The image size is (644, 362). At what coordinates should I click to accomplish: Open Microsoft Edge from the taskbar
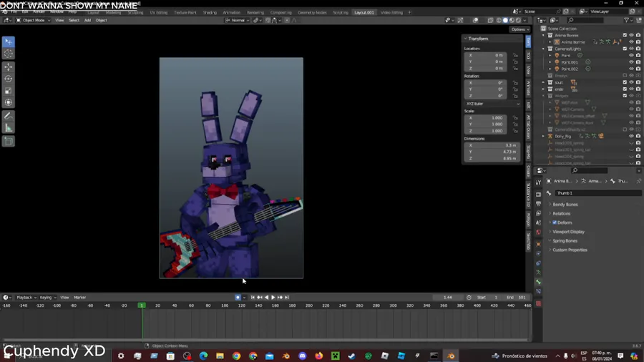coord(204,356)
